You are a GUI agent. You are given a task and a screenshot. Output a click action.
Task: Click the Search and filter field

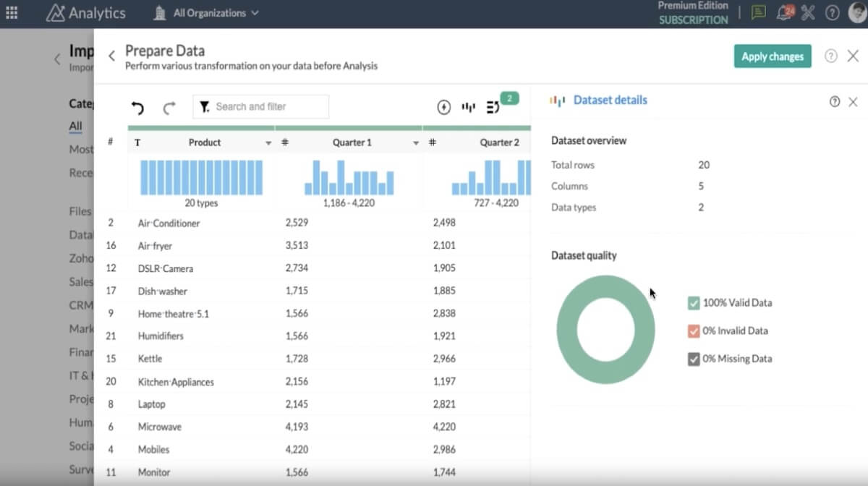coord(261,106)
